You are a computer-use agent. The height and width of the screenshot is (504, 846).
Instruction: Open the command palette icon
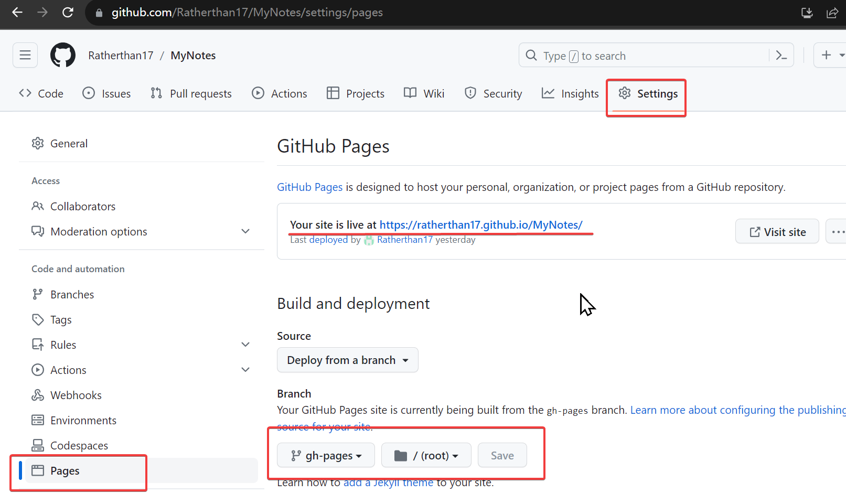tap(781, 55)
